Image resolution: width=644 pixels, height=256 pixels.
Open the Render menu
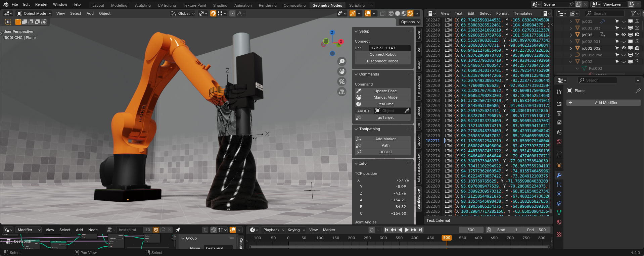point(41,4)
